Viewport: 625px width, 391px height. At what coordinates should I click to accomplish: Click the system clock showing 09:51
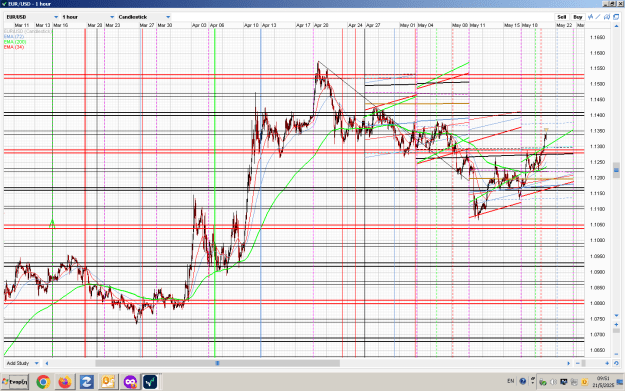(603, 382)
